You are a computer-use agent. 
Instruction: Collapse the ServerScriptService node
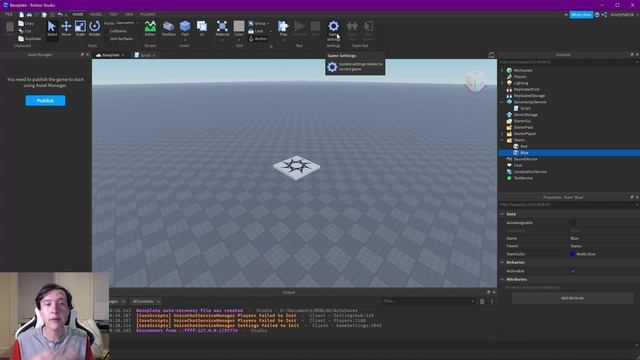[502, 102]
